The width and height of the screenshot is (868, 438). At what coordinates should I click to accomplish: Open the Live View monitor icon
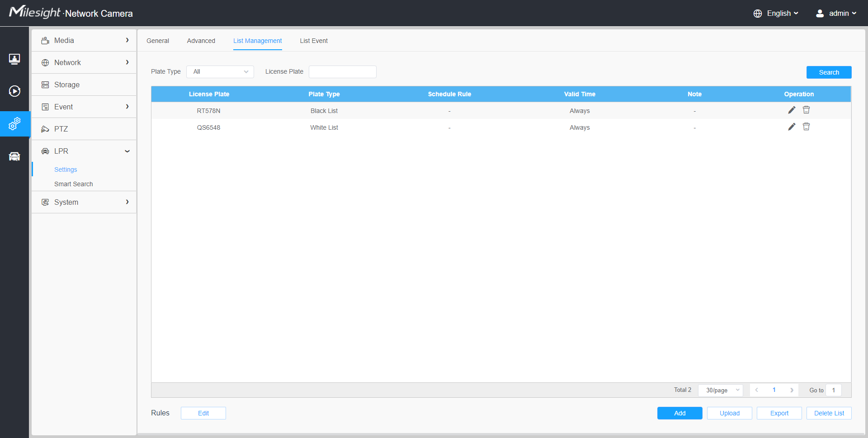pos(14,59)
